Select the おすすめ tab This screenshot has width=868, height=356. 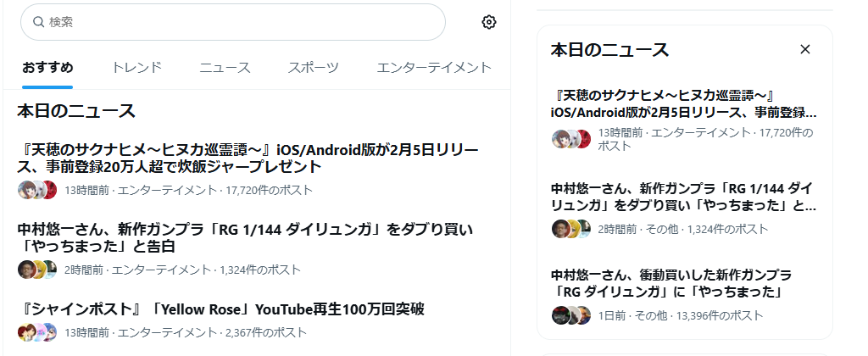[x=47, y=68]
